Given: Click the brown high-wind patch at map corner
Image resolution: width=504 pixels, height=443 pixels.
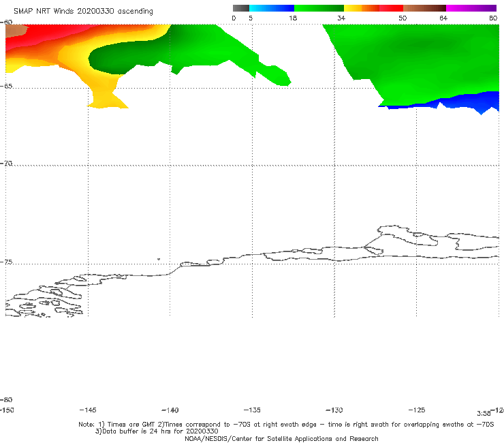Looking at the screenshot, I should pos(16,30).
